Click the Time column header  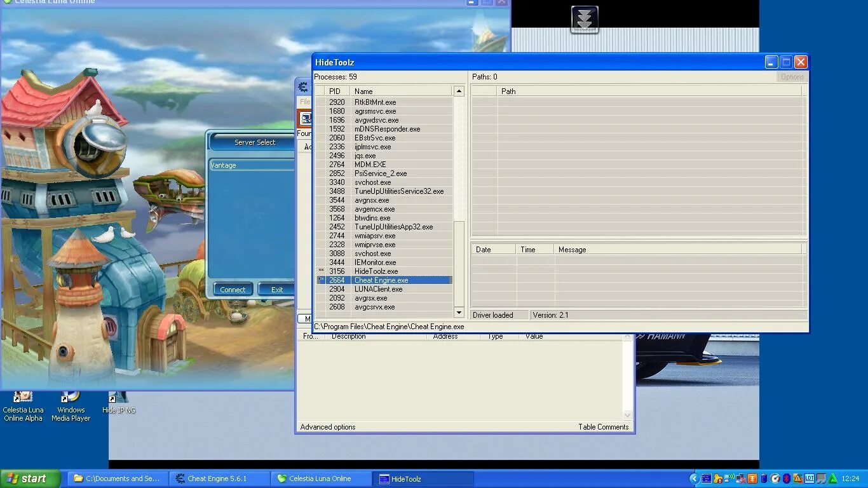[x=534, y=250]
